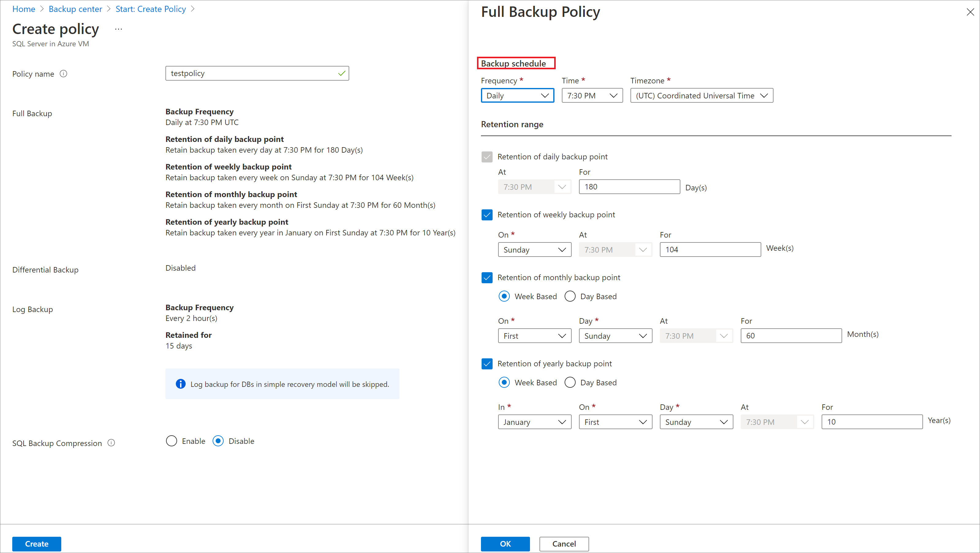Select the Frequency dropdown for backup schedule
Viewport: 980px width, 553px height.
click(516, 95)
